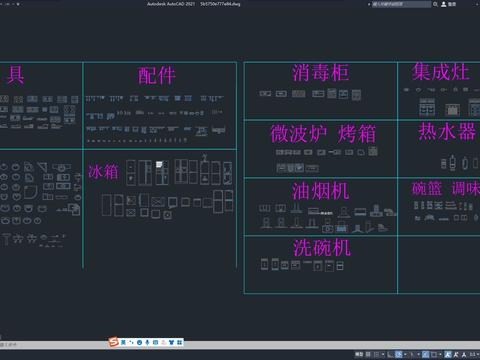Viewport: 480px width, 360px height.
Task: Toggle Sogou punctuation mode icon
Action: (x=131, y=342)
